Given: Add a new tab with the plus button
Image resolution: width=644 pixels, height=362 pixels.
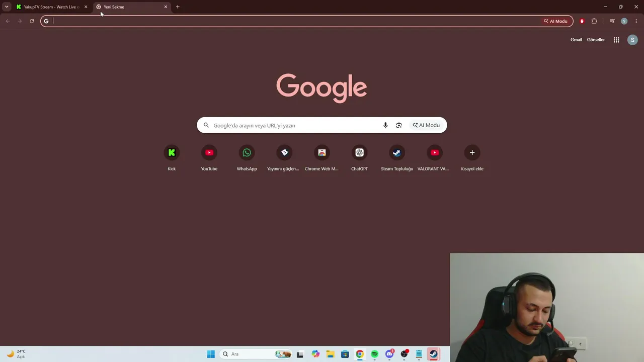Looking at the screenshot, I should pos(178,7).
